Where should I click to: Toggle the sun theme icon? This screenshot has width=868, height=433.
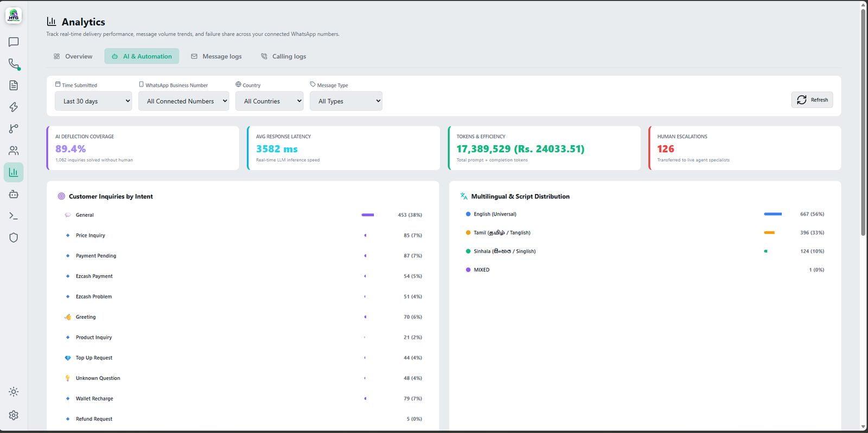pos(14,392)
